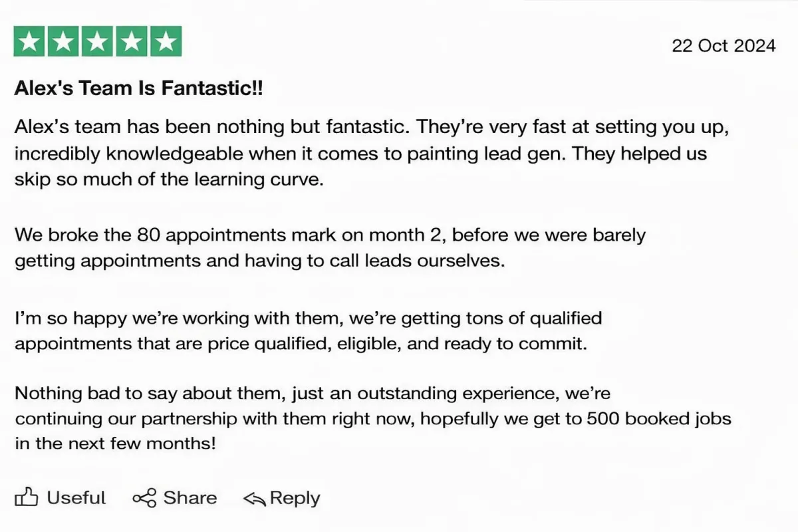
Task: Click the Share nodes icon
Action: pyautogui.click(x=144, y=497)
